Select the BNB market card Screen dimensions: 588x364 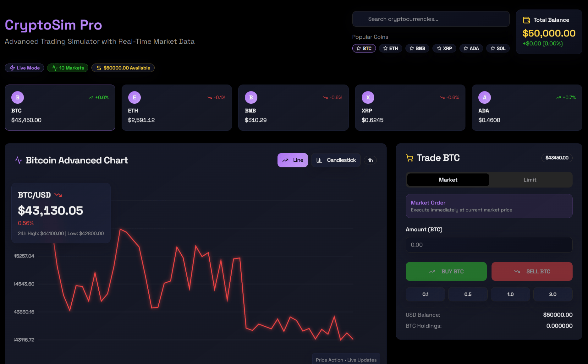[293, 108]
